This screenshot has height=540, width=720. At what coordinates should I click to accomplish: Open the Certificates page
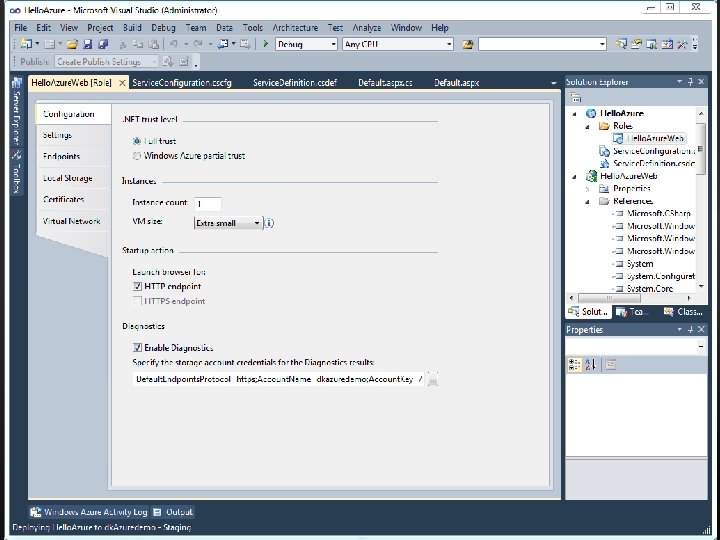click(x=63, y=200)
